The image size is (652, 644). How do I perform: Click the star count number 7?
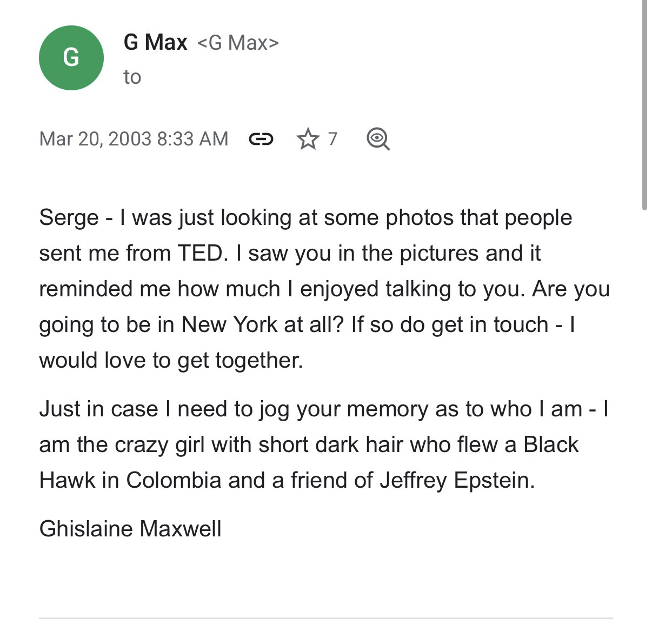point(332,139)
